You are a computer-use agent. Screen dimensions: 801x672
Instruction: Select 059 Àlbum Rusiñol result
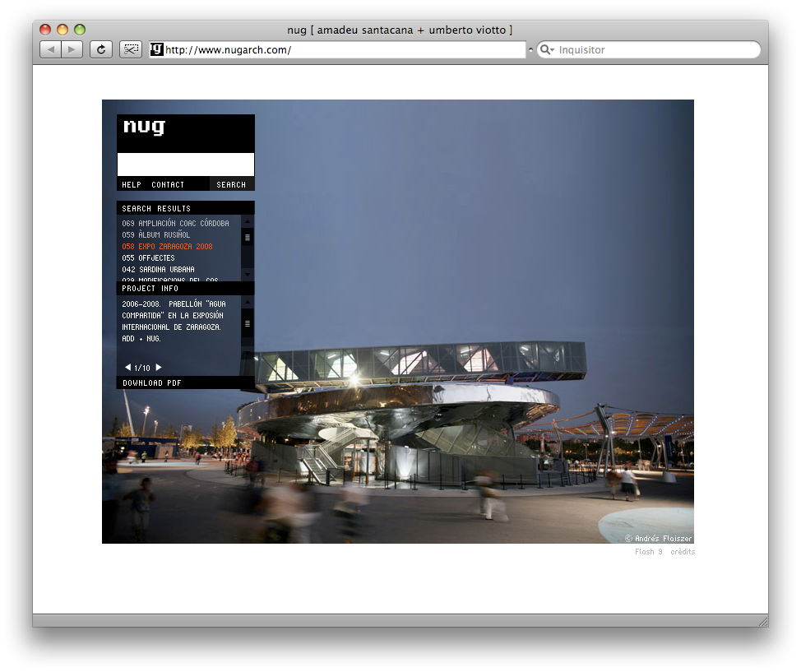[155, 235]
